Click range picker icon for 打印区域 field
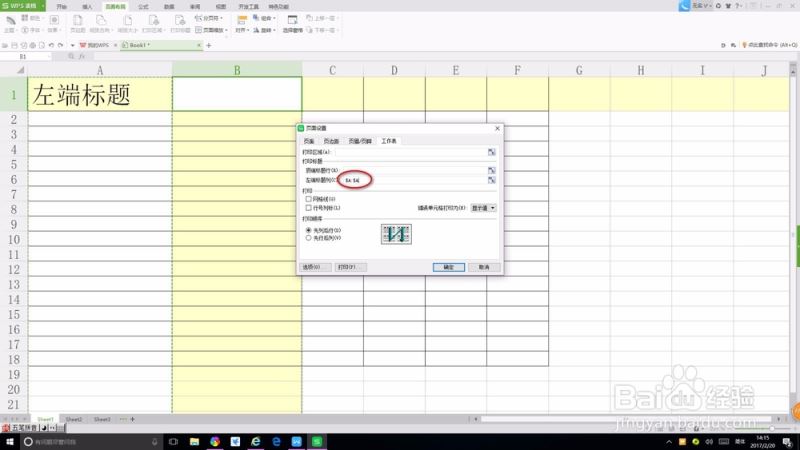This screenshot has width=800, height=450. click(491, 152)
